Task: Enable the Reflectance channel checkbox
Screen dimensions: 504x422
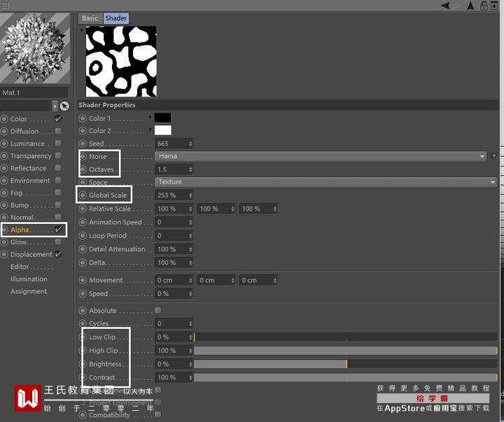Action: 58,168
